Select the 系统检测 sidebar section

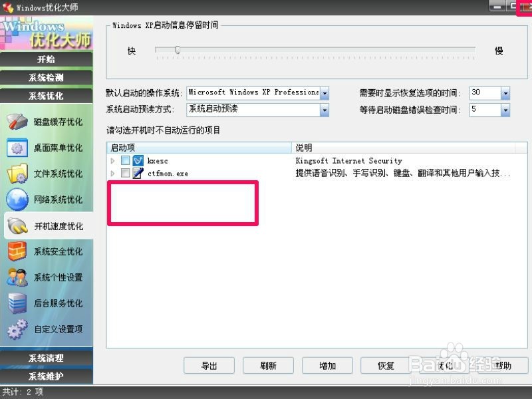tap(46, 78)
